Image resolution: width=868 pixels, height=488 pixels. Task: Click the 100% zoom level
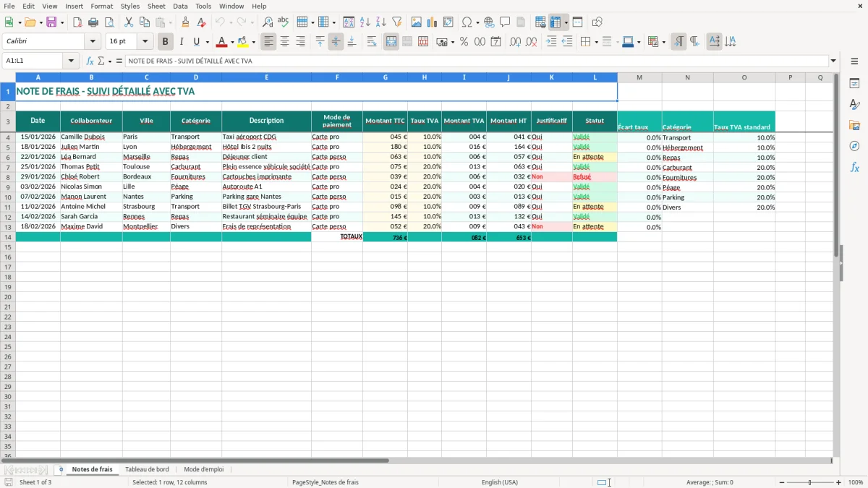pyautogui.click(x=856, y=482)
